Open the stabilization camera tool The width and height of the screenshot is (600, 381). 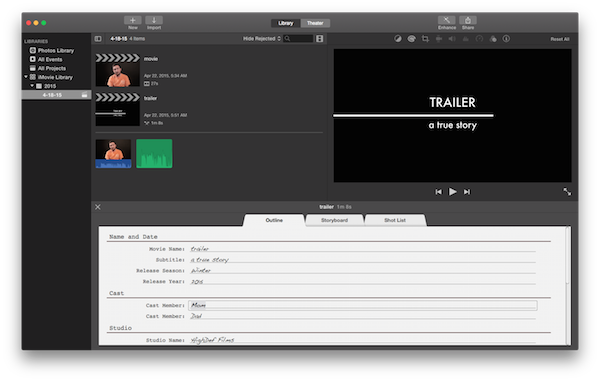click(439, 39)
